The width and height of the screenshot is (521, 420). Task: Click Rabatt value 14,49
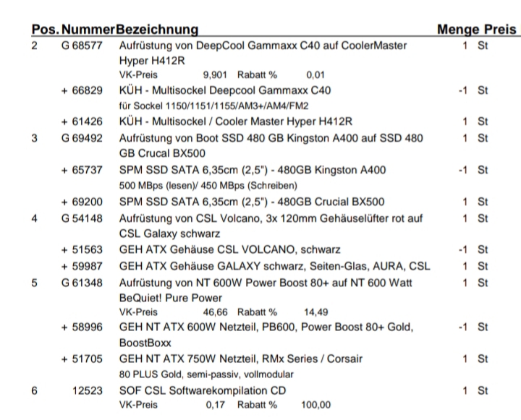316,312
